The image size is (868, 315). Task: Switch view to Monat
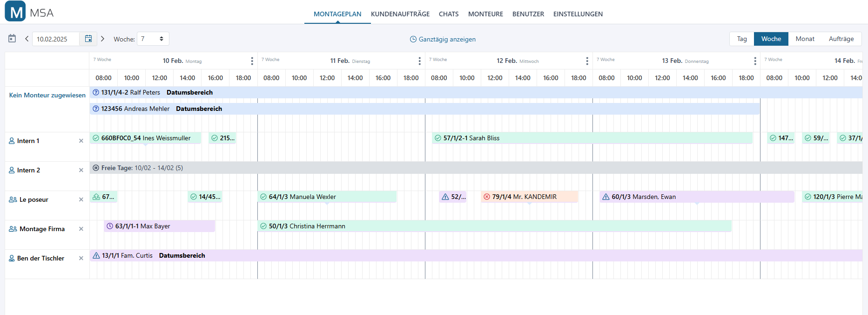pos(805,39)
